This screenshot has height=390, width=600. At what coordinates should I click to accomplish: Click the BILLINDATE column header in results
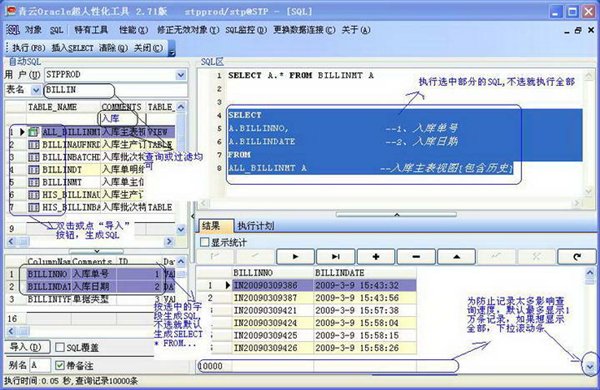point(365,273)
